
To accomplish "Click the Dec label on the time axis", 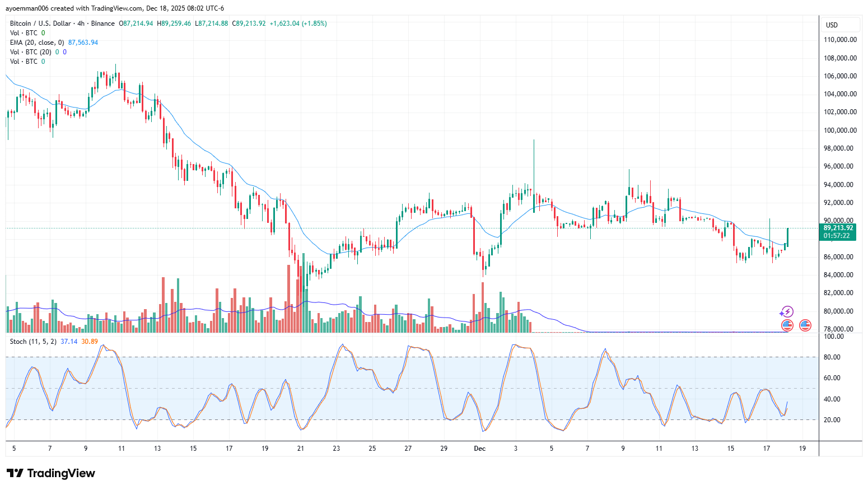I will point(479,449).
